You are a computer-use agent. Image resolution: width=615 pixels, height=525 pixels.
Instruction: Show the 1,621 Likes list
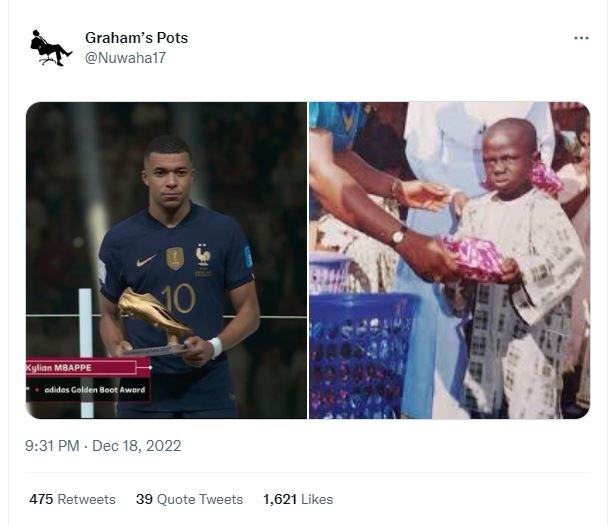(x=298, y=499)
